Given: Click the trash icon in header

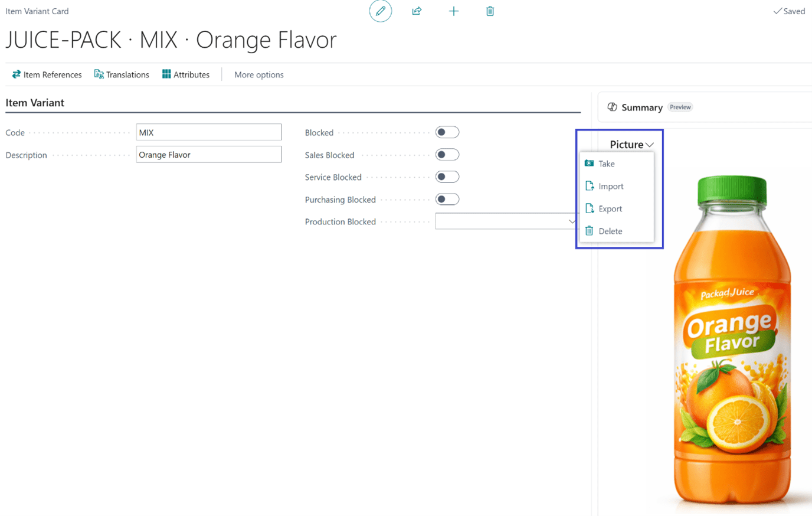Looking at the screenshot, I should 490,11.
